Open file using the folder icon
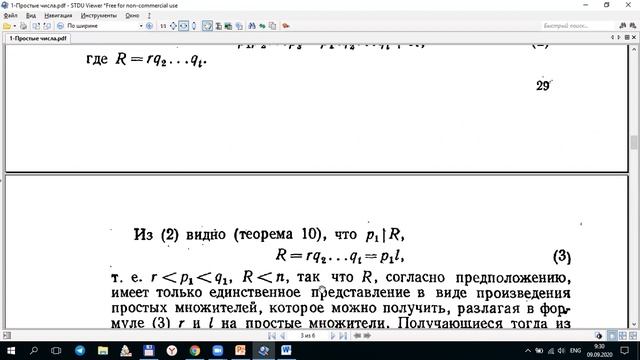Screen dimensions: 640x360 click(x=7, y=26)
